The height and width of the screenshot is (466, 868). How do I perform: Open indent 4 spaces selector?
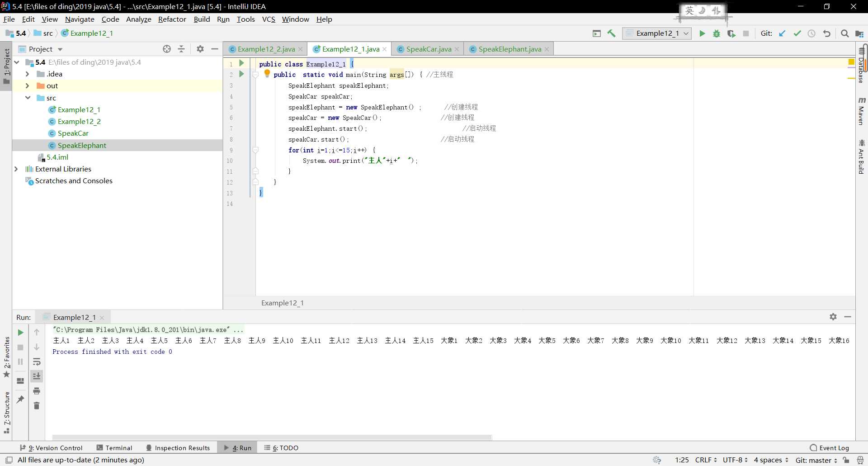click(x=771, y=460)
